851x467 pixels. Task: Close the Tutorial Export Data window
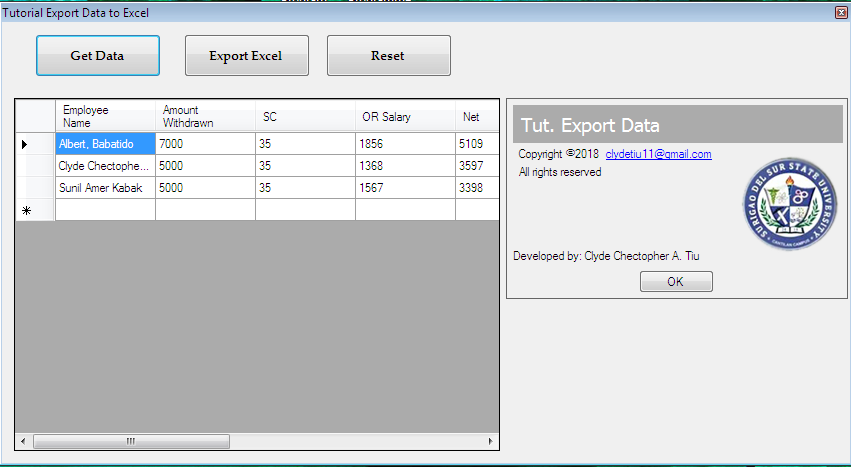841,12
